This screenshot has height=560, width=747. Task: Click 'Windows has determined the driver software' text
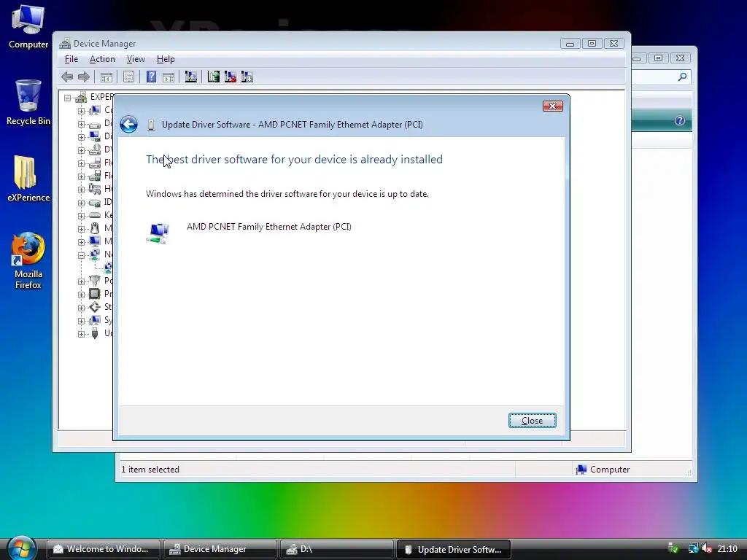[x=287, y=194]
